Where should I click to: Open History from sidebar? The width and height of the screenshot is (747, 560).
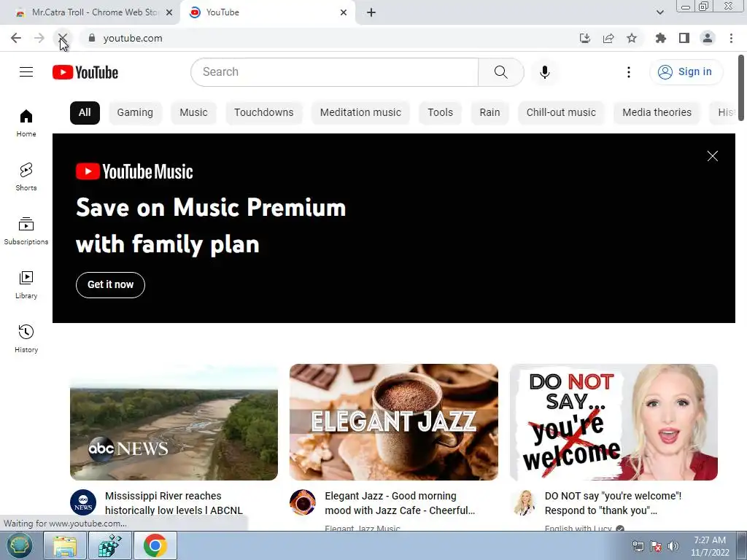pyautogui.click(x=26, y=338)
